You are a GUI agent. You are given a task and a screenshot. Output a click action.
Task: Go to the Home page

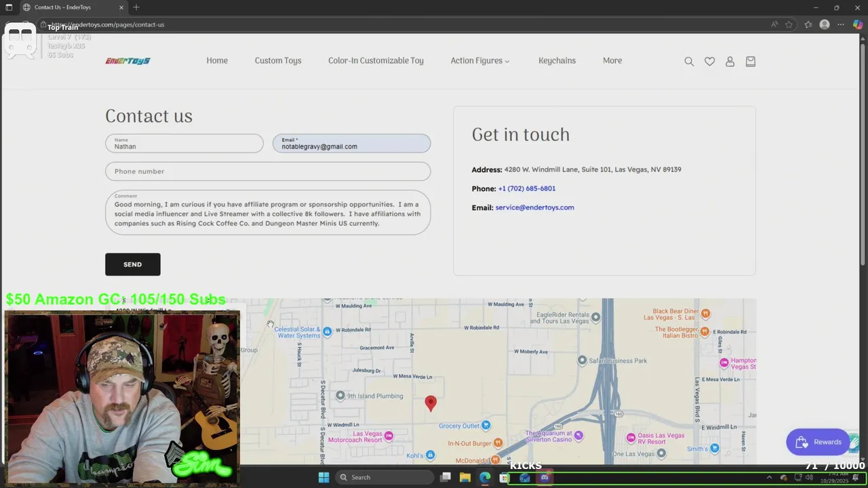pos(217,61)
